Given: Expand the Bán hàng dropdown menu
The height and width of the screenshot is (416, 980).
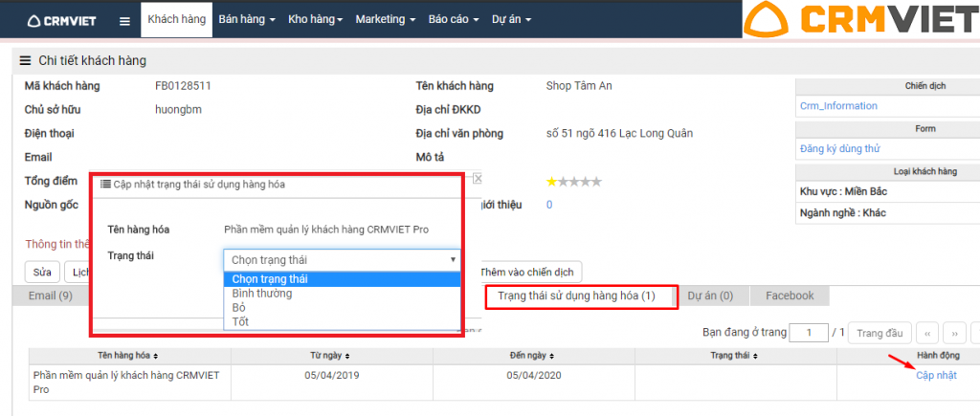Looking at the screenshot, I should (247, 19).
